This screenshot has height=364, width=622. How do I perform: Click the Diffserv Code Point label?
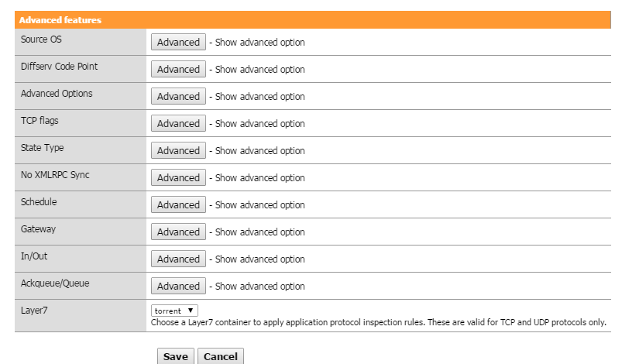pyautogui.click(x=59, y=67)
